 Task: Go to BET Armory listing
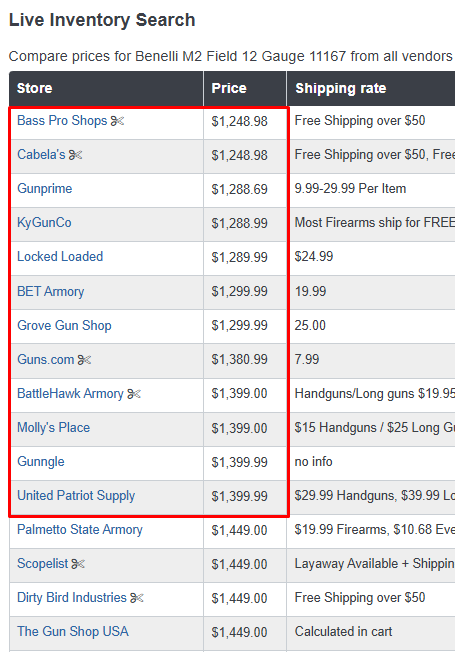50,291
